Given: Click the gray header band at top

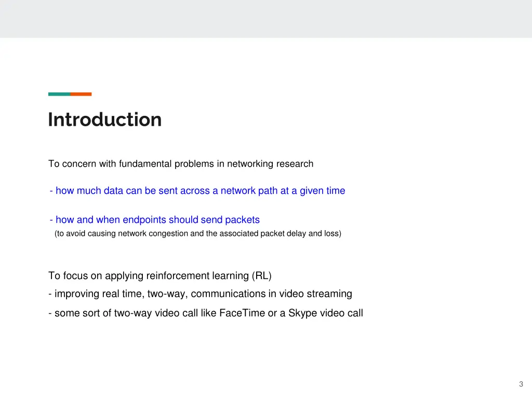Looking at the screenshot, I should coord(266,19).
